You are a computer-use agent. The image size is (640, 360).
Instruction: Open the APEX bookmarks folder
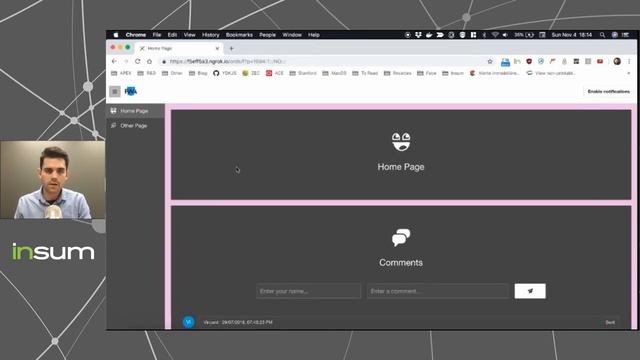121,73
